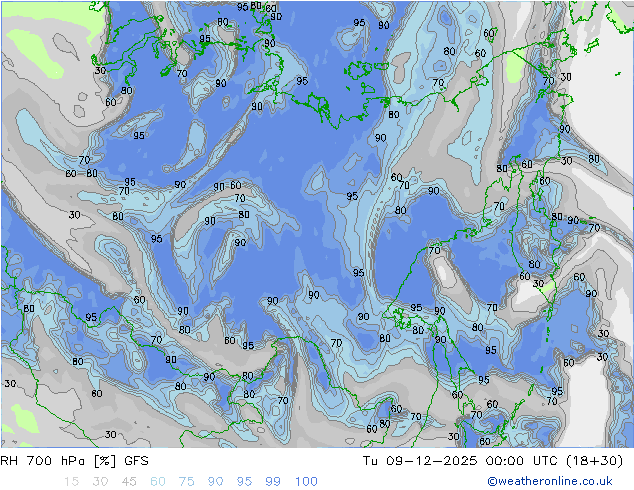This screenshot has width=634, height=490.
Task: Select the legend value 100
Action: [x=306, y=481]
